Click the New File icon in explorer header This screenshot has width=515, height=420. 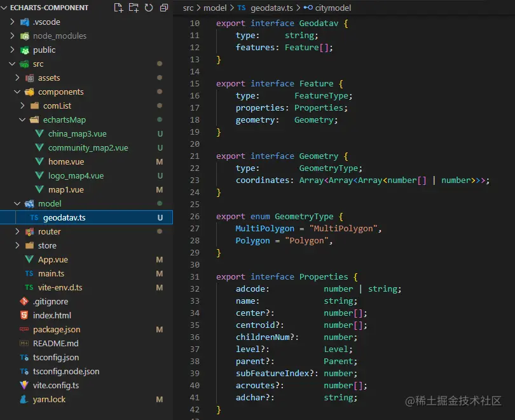(x=118, y=8)
